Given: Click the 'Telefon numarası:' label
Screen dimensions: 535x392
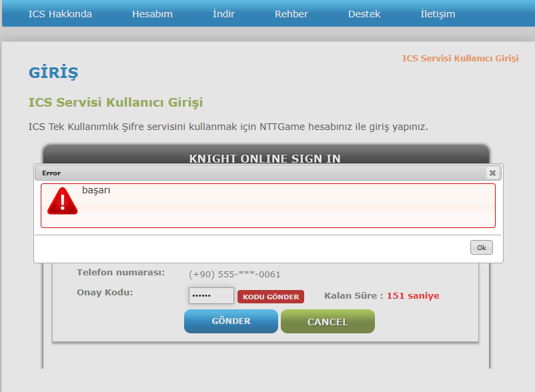Looking at the screenshot, I should coord(121,273).
